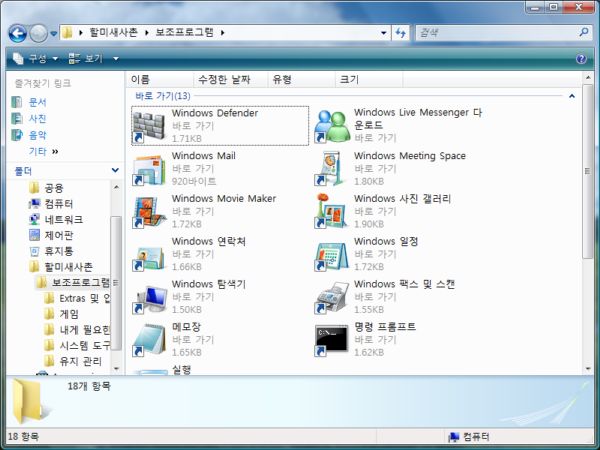Screen dimensions: 600x450
Task: Click file list scrollbar down arrow
Action: coord(588,369)
